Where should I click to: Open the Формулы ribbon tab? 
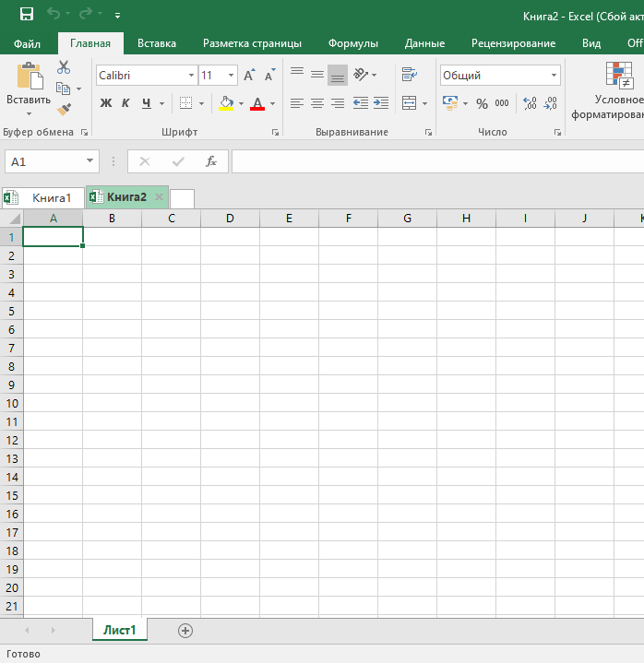pyautogui.click(x=353, y=43)
